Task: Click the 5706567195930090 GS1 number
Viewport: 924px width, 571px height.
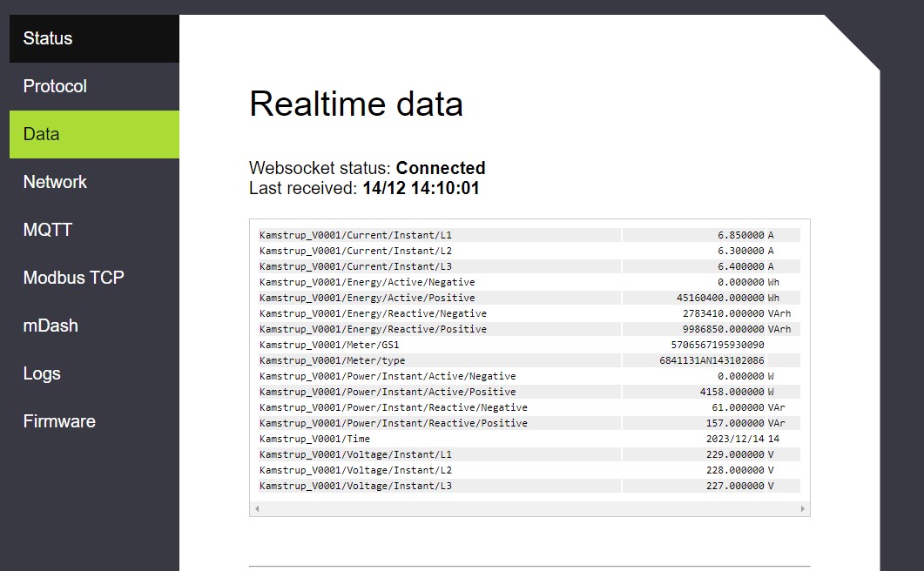Action: click(717, 345)
